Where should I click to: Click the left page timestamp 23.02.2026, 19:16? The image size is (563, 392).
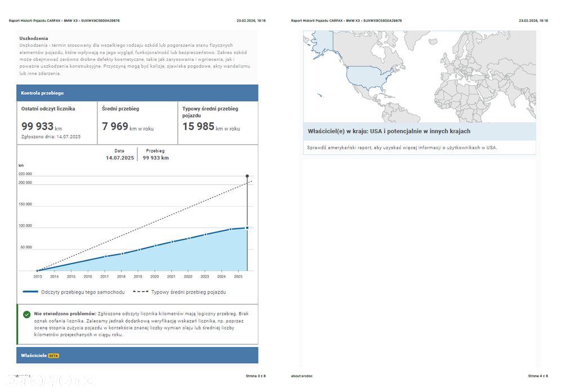coord(251,21)
